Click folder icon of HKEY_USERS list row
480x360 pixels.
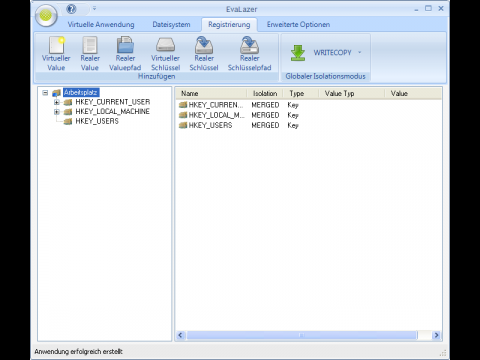tap(183, 125)
